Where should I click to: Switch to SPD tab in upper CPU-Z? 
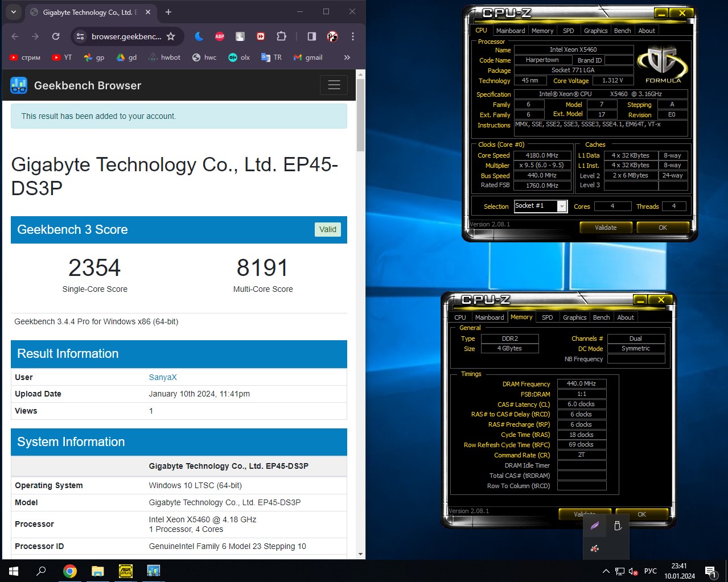[x=568, y=31]
